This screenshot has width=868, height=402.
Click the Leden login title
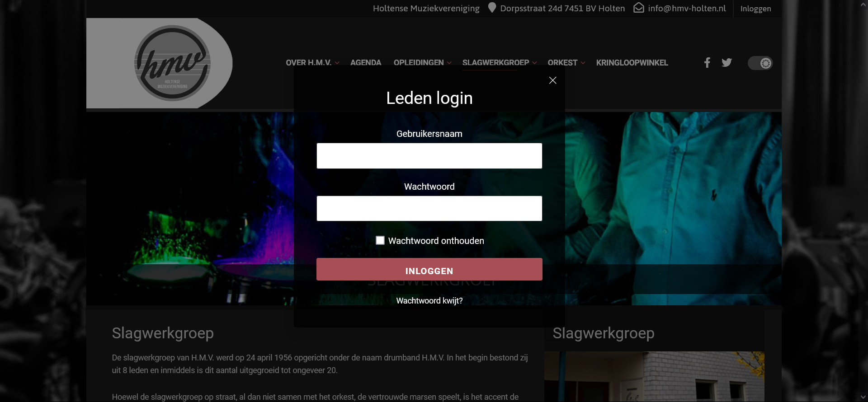coord(429,98)
